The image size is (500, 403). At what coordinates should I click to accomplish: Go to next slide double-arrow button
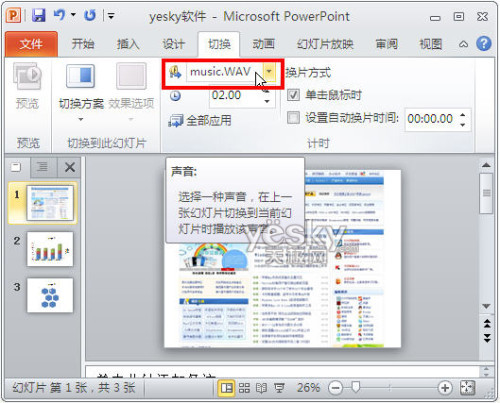coord(487,338)
